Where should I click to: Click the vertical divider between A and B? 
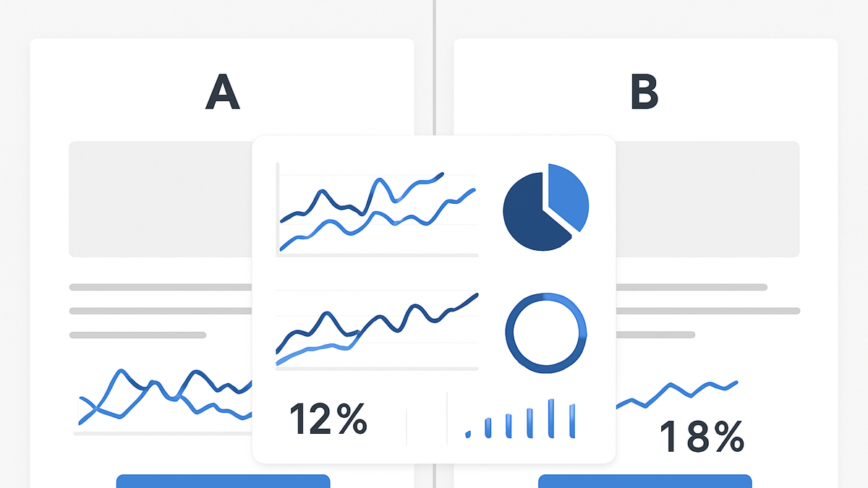434,69
